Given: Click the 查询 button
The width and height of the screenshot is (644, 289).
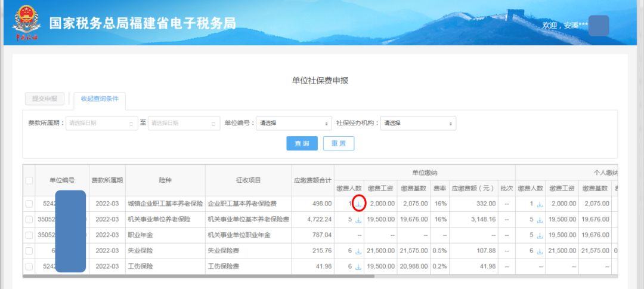Looking at the screenshot, I should click(302, 143).
